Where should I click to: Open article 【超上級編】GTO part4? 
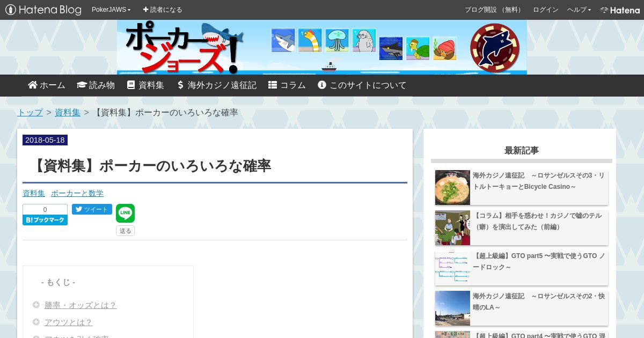click(539, 335)
